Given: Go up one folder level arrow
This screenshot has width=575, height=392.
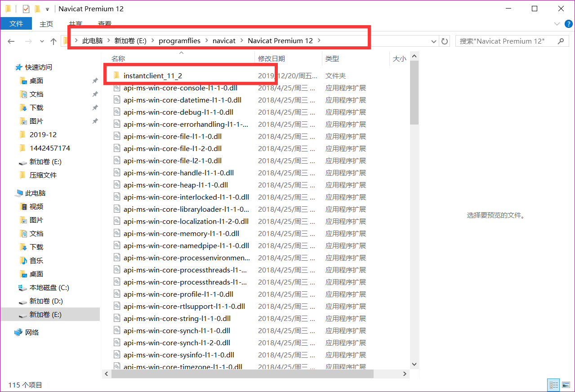Looking at the screenshot, I should point(53,41).
